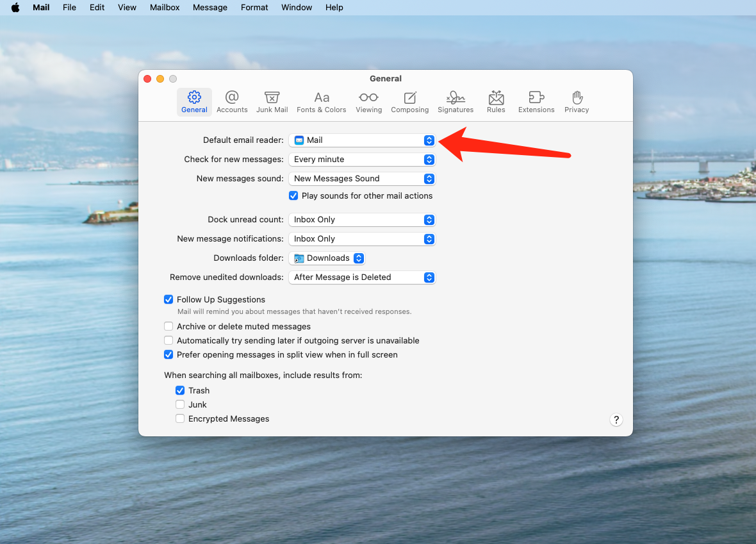Image resolution: width=756 pixels, height=544 pixels.
Task: Click the help question mark button
Action: click(616, 420)
